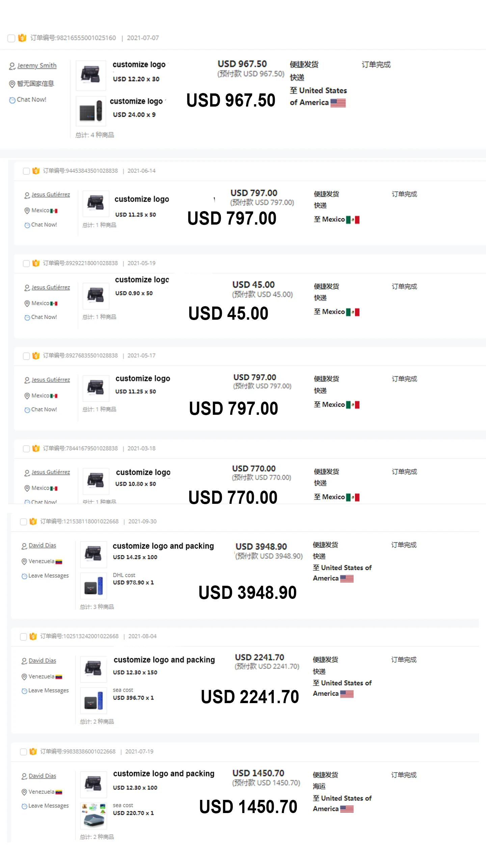486x868 pixels.
Task: Click the Mexico flag in 2021-05-19 shipping destination
Action: 353,312
